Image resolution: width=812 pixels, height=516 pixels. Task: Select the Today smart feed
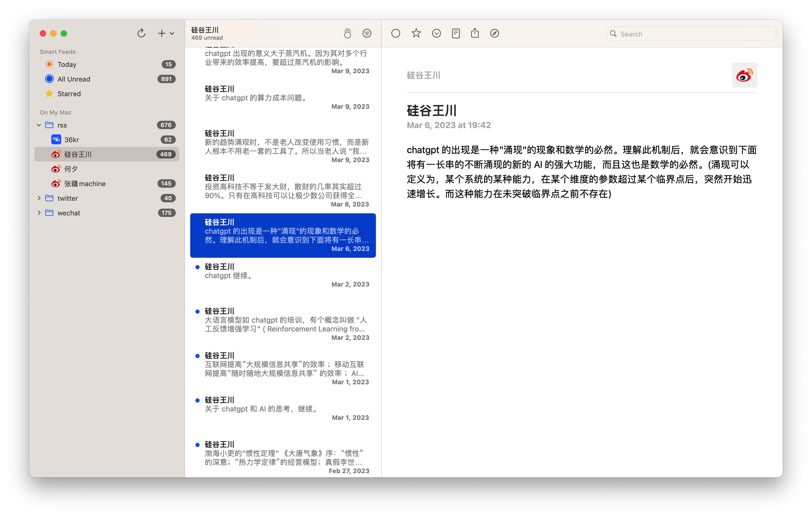point(67,64)
